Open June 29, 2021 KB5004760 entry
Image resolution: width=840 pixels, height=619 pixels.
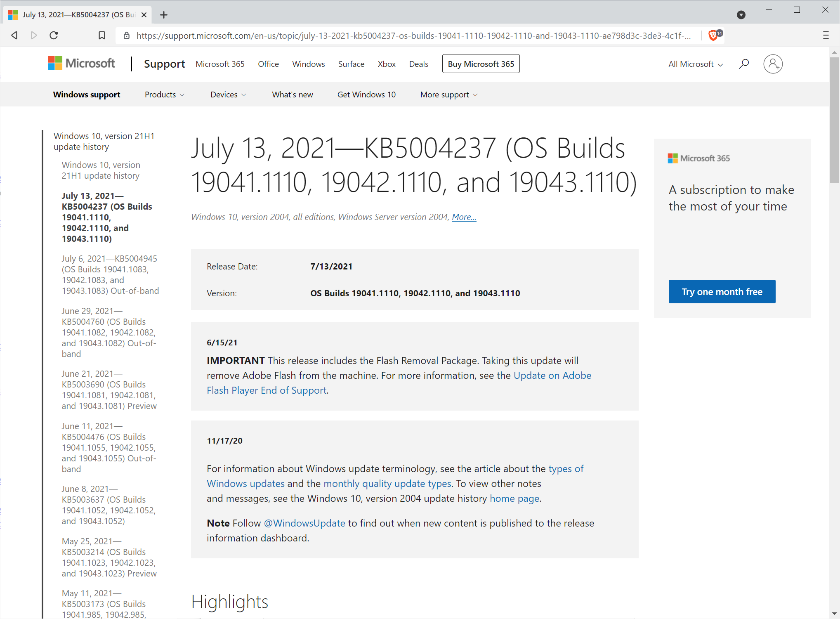point(109,333)
